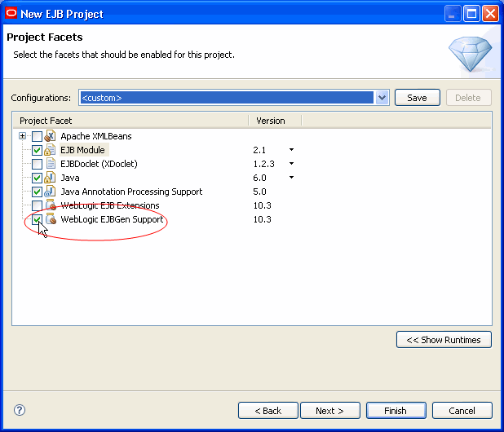Maximize the New EJB Project window
The image size is (504, 432).
point(471,14)
